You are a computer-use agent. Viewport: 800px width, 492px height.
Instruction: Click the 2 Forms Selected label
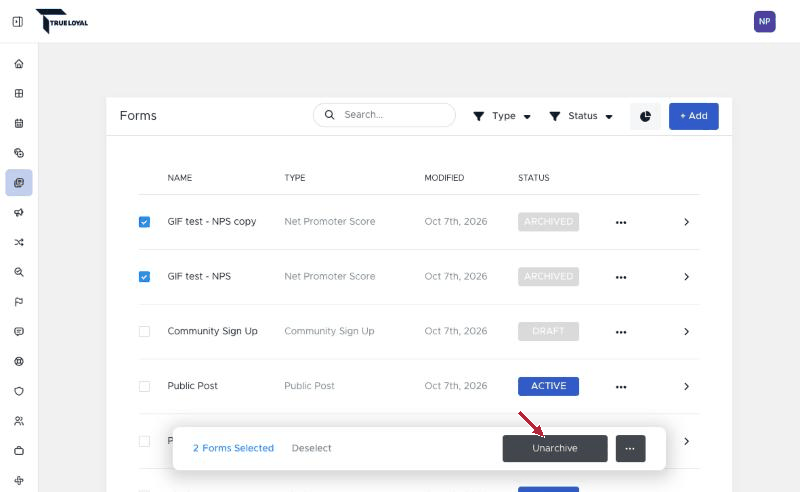(x=233, y=448)
